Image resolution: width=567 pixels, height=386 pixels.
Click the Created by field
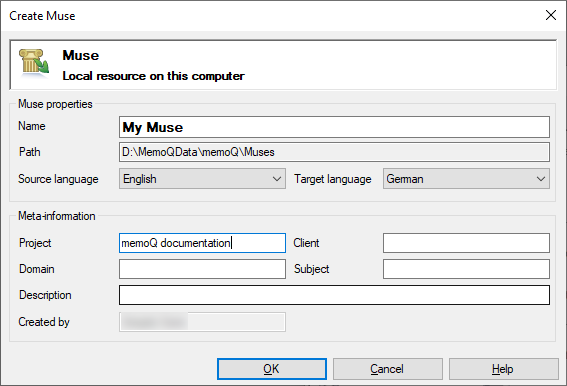click(x=202, y=322)
